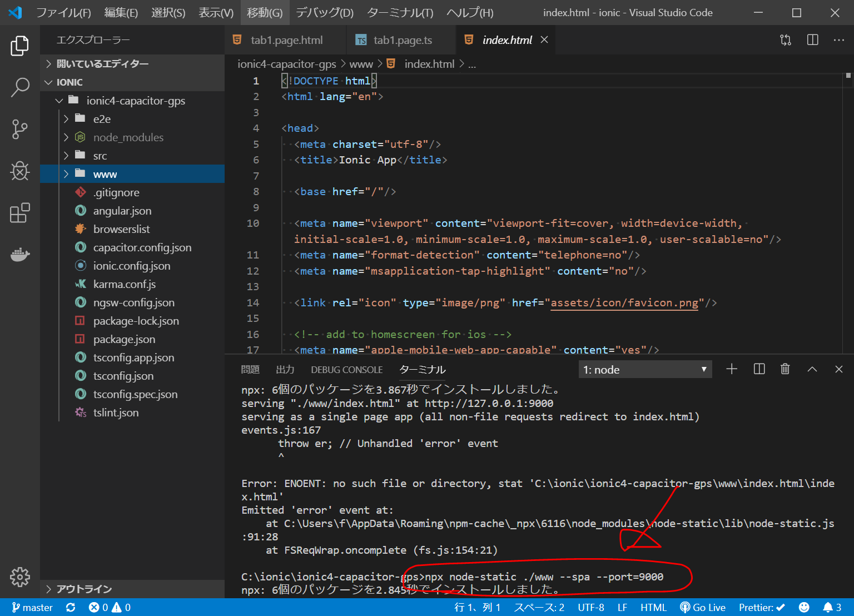Screen dimensions: 854x616
Task: Add a new terminal with plus icon
Action: tap(732, 369)
